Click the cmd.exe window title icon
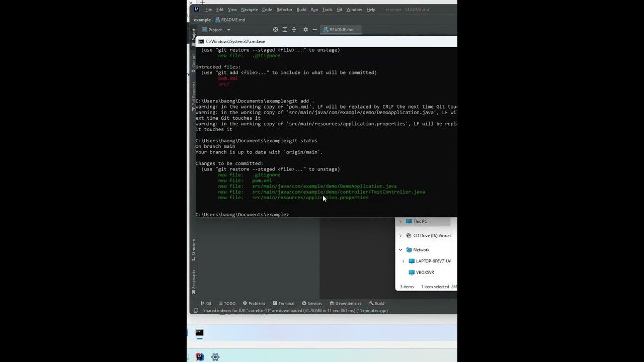644x362 pixels. coord(201,41)
